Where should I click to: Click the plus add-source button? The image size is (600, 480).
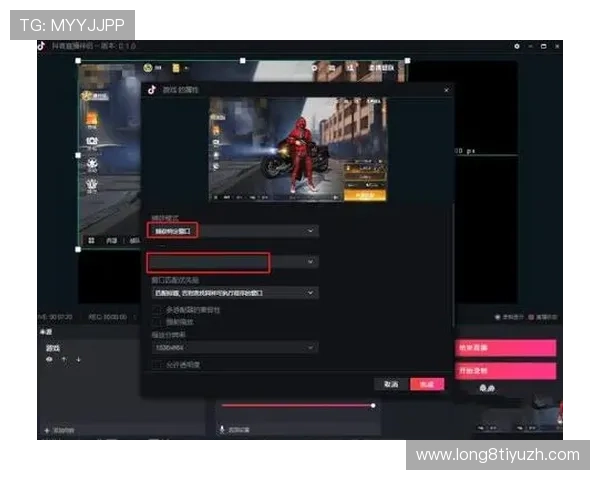click(x=47, y=431)
